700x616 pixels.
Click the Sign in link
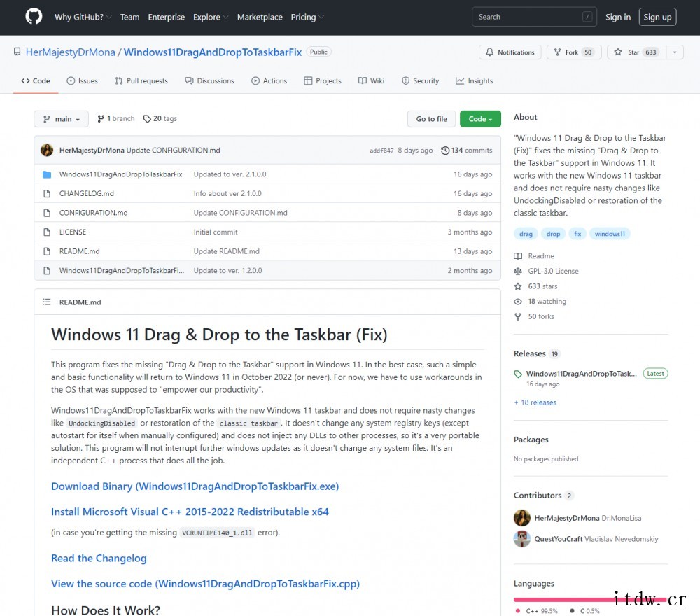[x=618, y=17]
